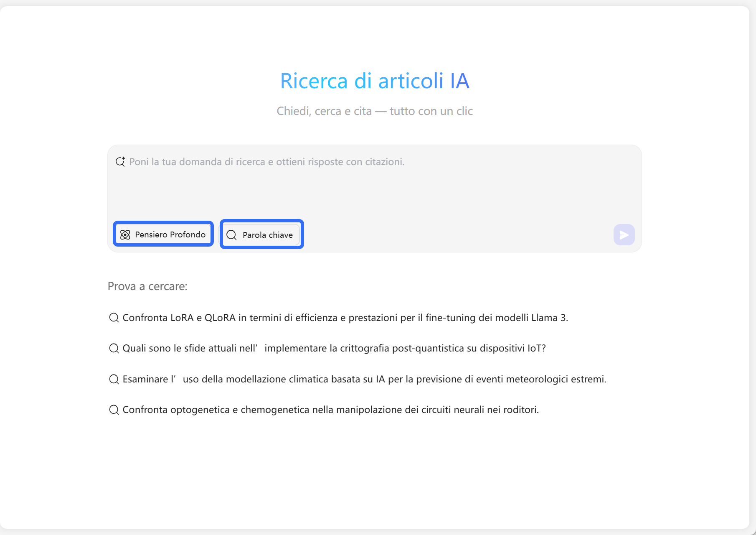Click the magnifier icon beside the crittografia post-quantistica suggestion
The image size is (756, 535).
pyautogui.click(x=114, y=348)
